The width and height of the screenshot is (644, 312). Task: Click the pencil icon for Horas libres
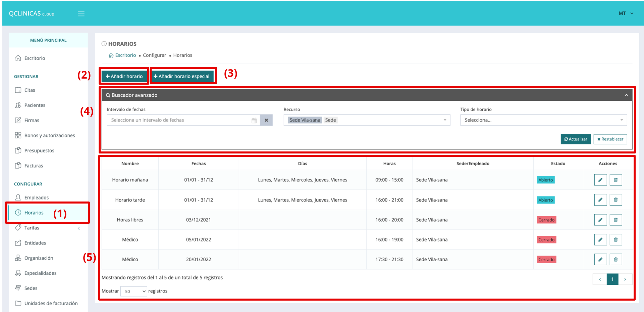[600, 220]
